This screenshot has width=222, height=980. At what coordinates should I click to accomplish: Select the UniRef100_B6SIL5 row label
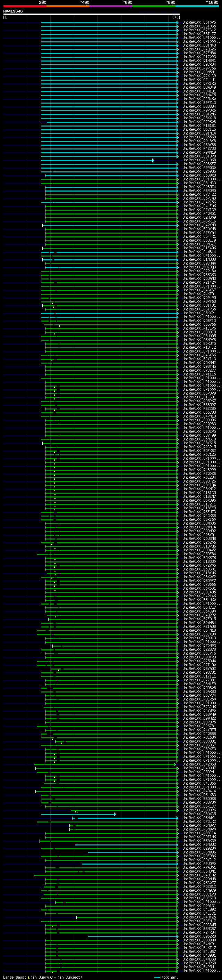coord(199,129)
